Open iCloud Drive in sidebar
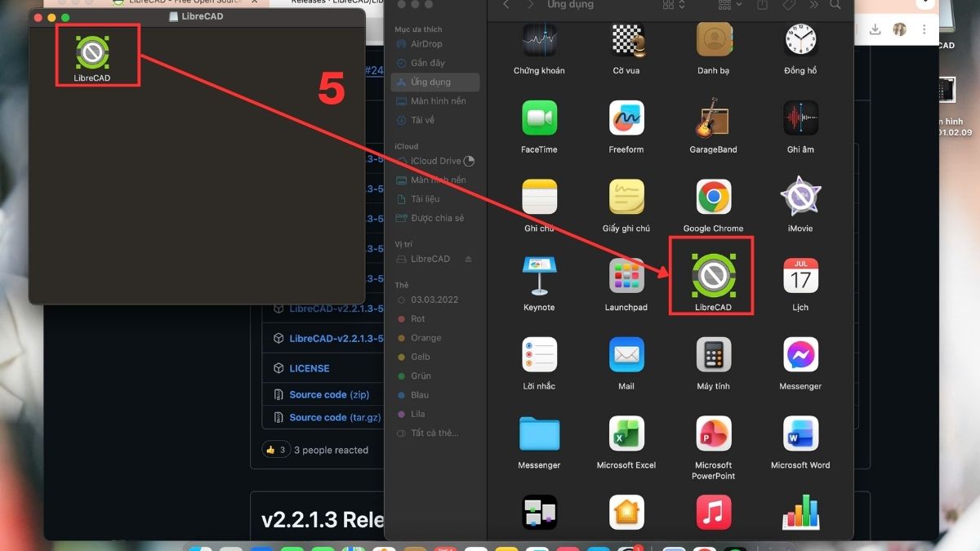This screenshot has height=551, width=980. click(x=434, y=161)
